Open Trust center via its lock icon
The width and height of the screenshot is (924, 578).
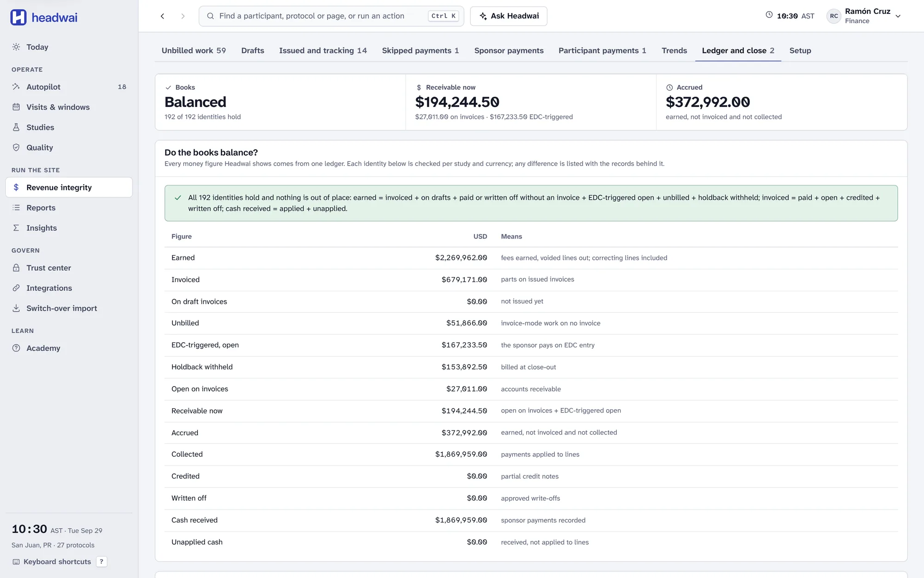point(16,268)
